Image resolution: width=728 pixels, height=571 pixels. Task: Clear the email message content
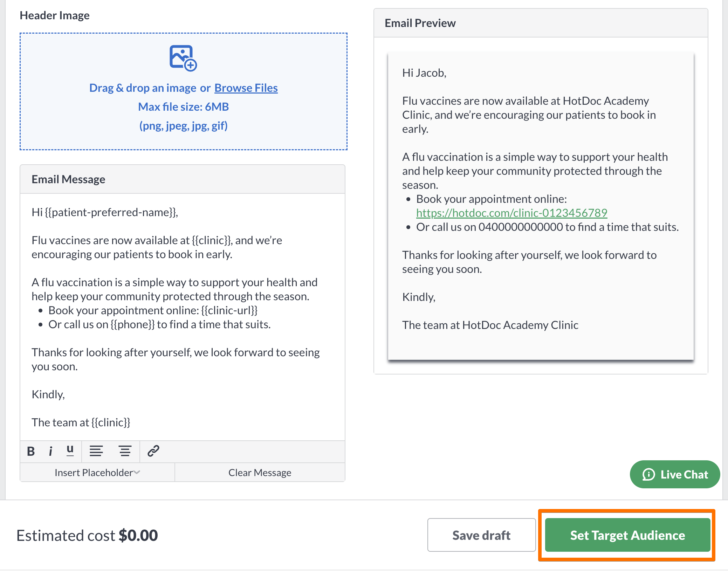click(x=260, y=473)
